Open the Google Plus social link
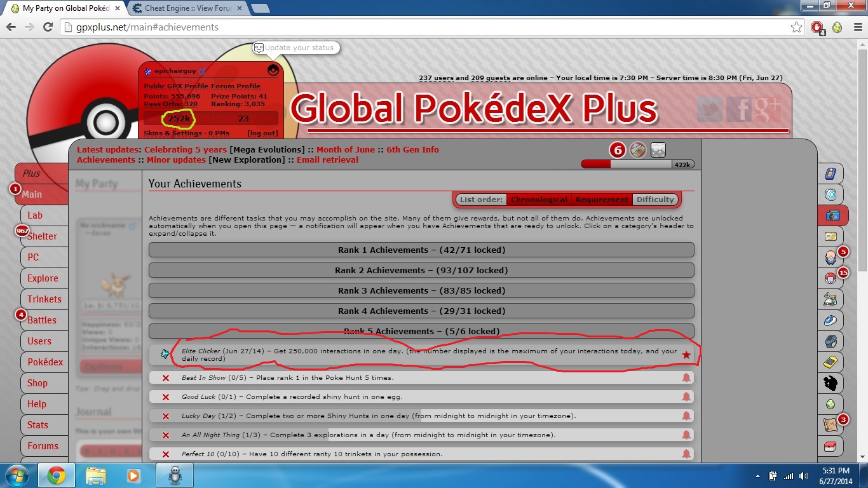This screenshot has width=868, height=488. coord(768,110)
